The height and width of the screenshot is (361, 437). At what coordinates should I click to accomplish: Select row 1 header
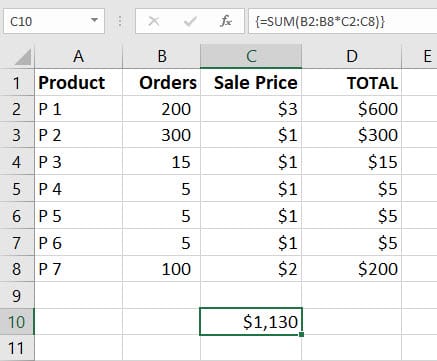pyautogui.click(x=17, y=82)
